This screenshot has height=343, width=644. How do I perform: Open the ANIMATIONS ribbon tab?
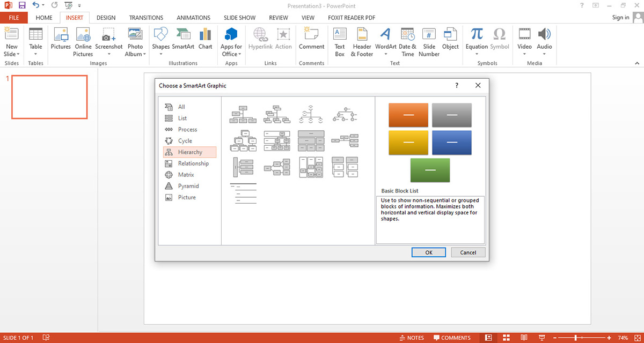pos(193,18)
